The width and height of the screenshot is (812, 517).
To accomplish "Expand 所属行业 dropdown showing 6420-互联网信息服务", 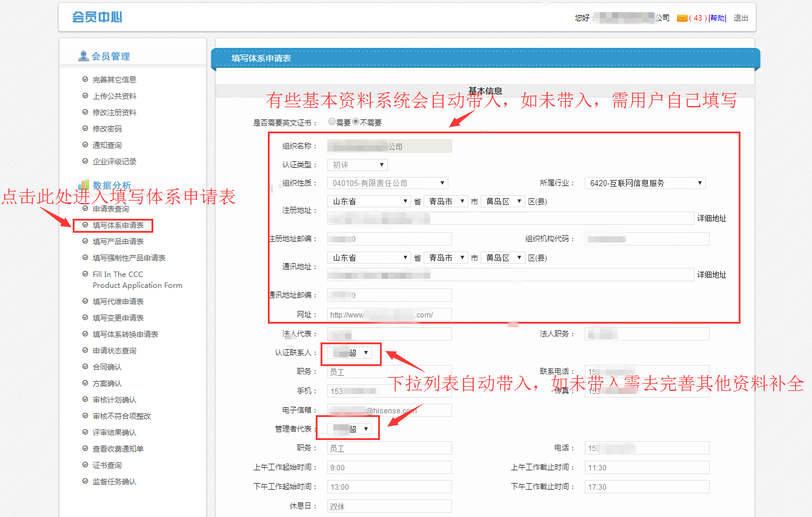I will point(645,183).
